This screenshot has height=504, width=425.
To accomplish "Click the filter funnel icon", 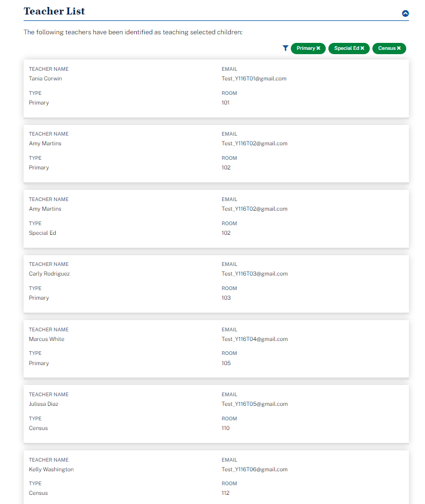I will point(285,48).
